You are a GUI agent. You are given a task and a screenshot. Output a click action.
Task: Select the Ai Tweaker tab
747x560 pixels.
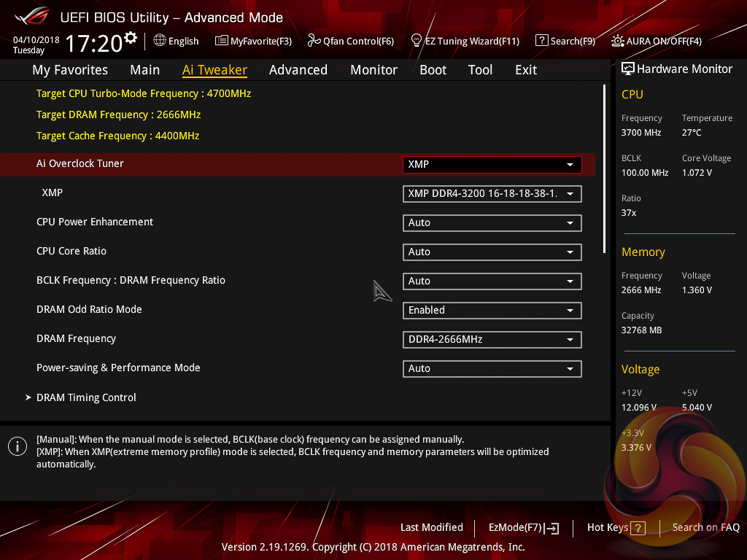click(x=214, y=70)
